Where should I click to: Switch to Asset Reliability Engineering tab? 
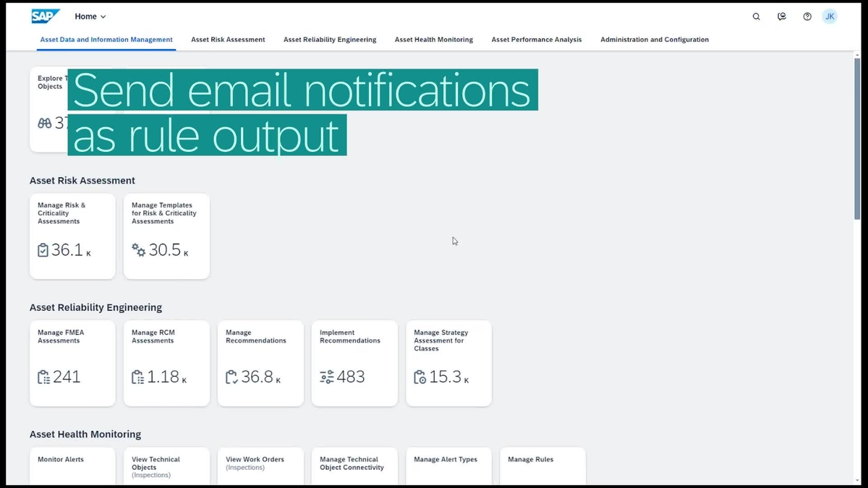click(x=330, y=40)
